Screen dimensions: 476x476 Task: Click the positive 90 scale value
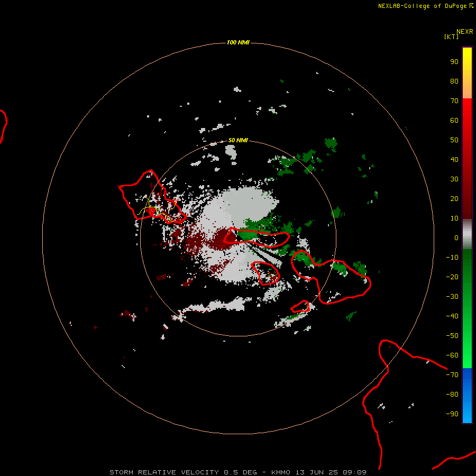(x=454, y=62)
